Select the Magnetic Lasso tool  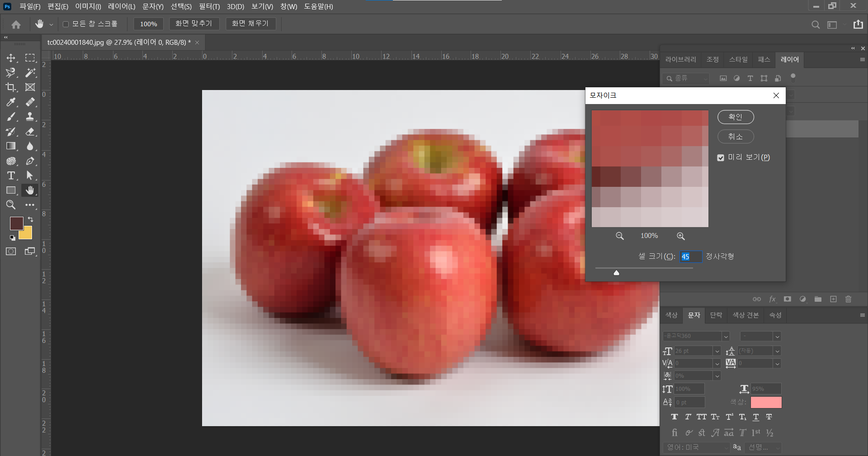pyautogui.click(x=11, y=72)
